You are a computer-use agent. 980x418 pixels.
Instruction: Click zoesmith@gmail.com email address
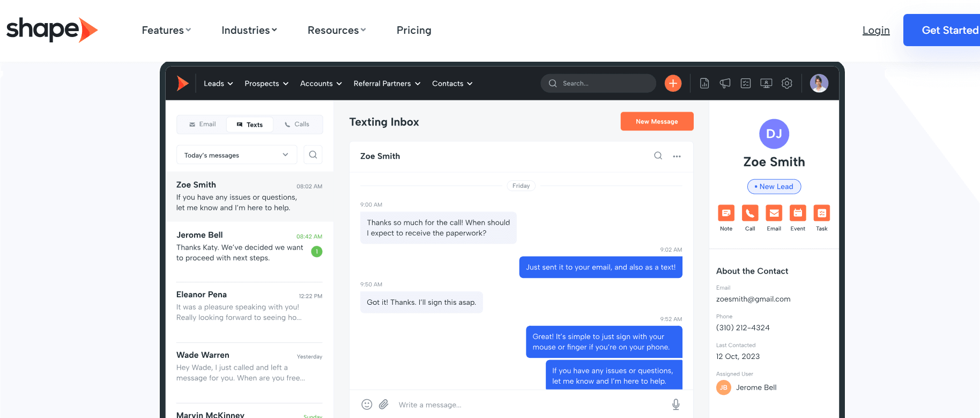[x=753, y=299]
